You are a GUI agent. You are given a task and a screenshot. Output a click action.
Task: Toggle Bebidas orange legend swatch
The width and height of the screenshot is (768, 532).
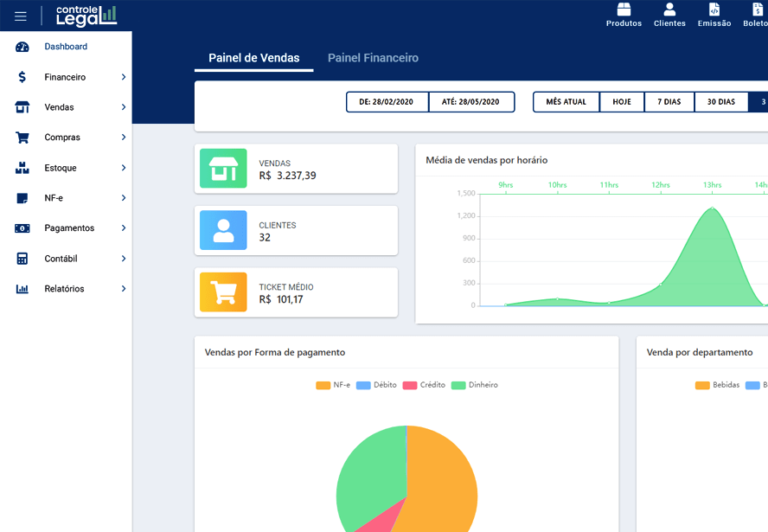tap(702, 385)
